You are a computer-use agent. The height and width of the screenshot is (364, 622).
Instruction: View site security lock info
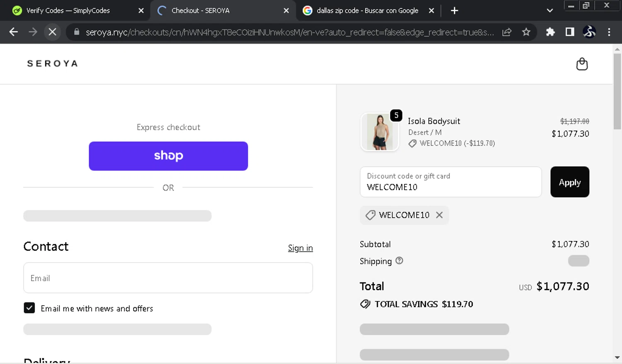point(77,32)
